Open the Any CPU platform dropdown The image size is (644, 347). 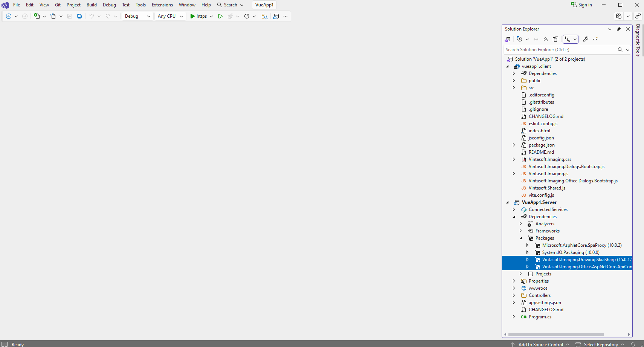click(170, 16)
